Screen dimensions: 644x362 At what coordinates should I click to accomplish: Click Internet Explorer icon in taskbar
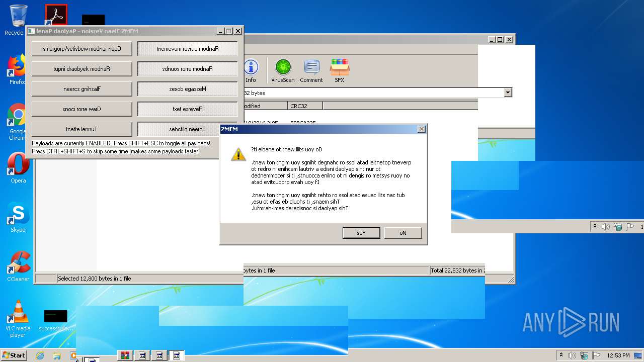40,355
